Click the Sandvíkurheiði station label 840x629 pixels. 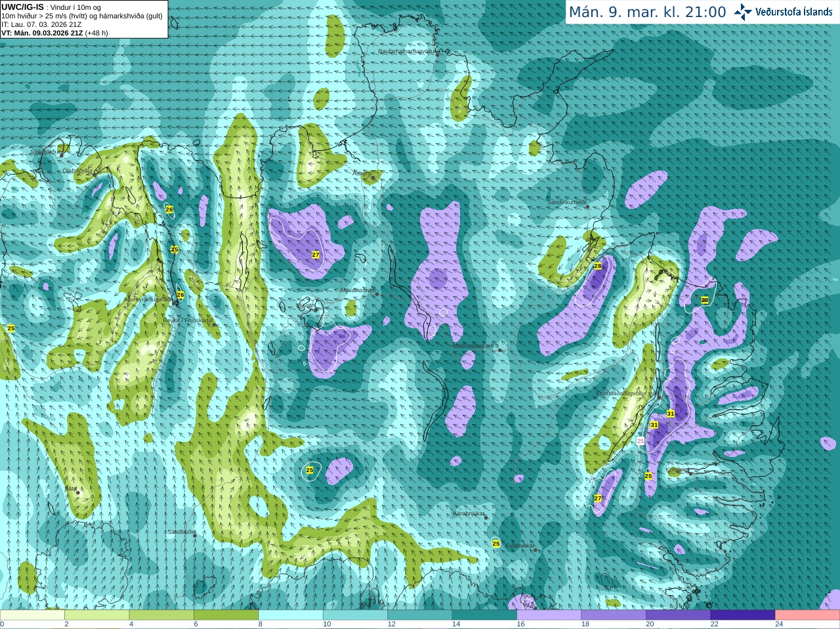pos(567,202)
